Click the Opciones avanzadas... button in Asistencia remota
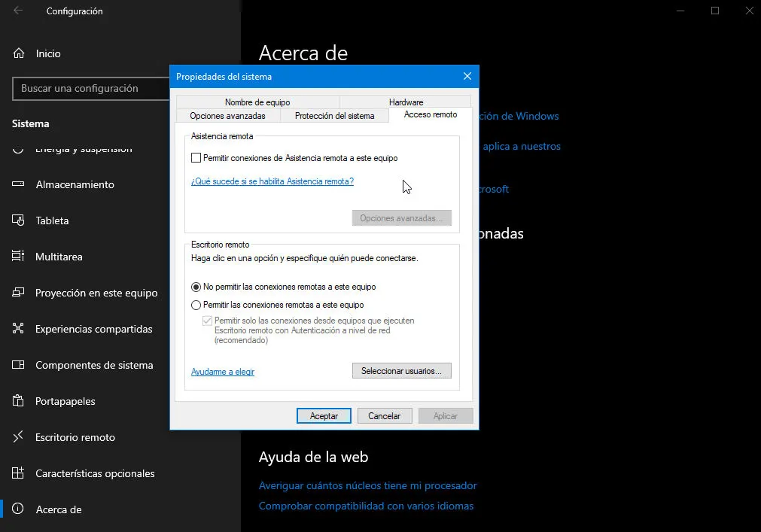Image resolution: width=761 pixels, height=532 pixels. [402, 217]
